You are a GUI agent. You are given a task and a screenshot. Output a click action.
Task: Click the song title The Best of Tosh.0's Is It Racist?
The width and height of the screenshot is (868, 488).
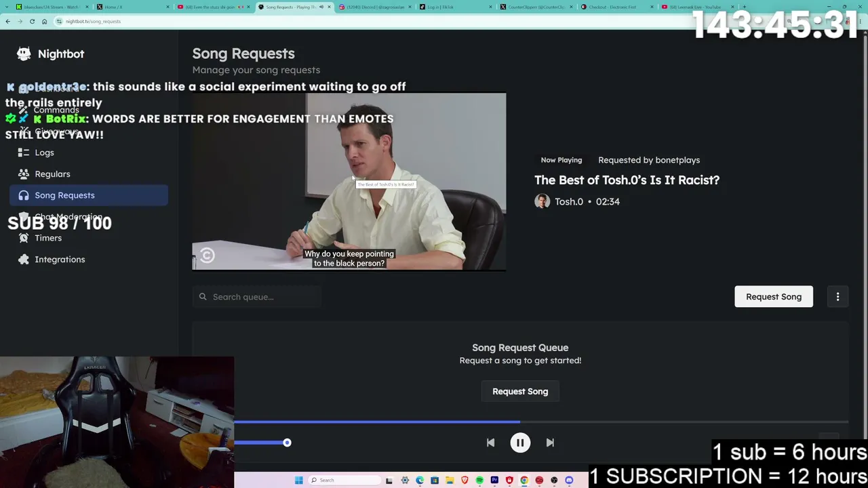627,180
